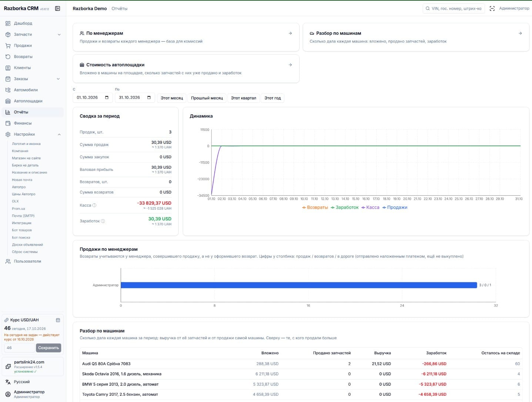Click the user avatar icon at sidebar bottom
532x402 pixels.
pos(8,394)
